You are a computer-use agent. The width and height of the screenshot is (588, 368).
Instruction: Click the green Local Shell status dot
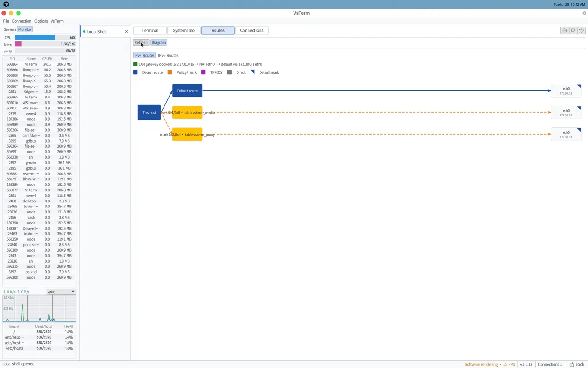pyautogui.click(x=84, y=32)
